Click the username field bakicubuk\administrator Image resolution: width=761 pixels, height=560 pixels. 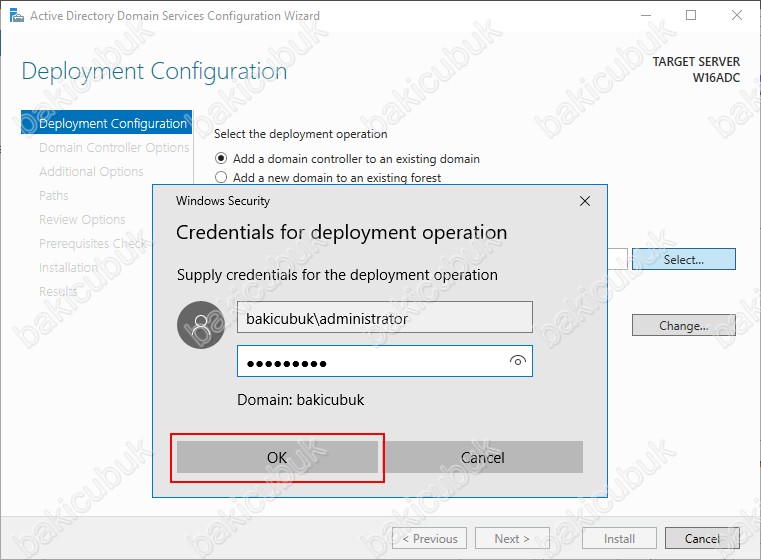point(385,317)
